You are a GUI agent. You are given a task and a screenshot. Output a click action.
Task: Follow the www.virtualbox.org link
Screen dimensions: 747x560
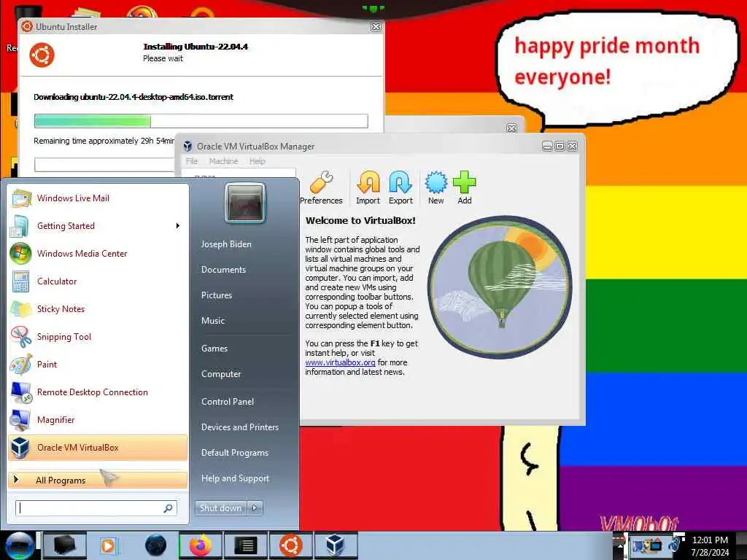tap(340, 362)
